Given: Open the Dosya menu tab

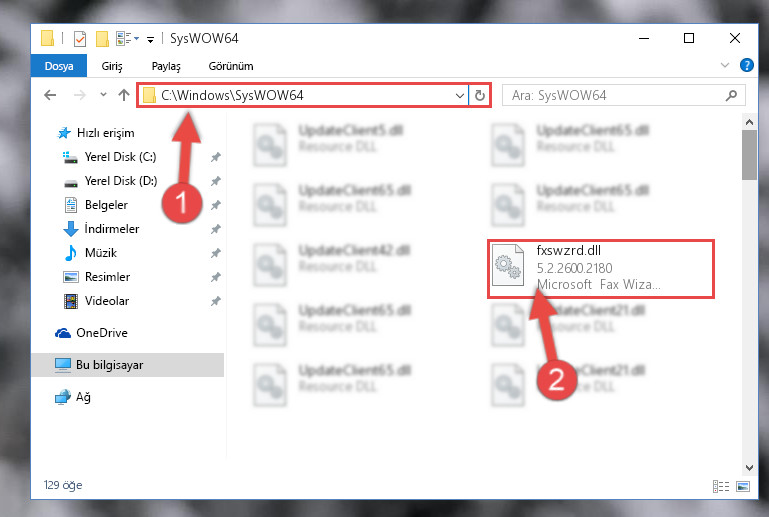Looking at the screenshot, I should [x=59, y=66].
